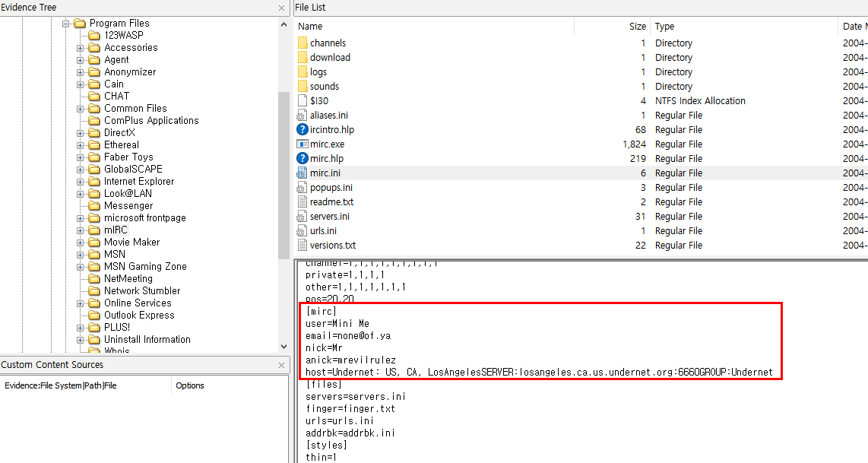Click the ComPlus Applications folder icon

click(95, 121)
